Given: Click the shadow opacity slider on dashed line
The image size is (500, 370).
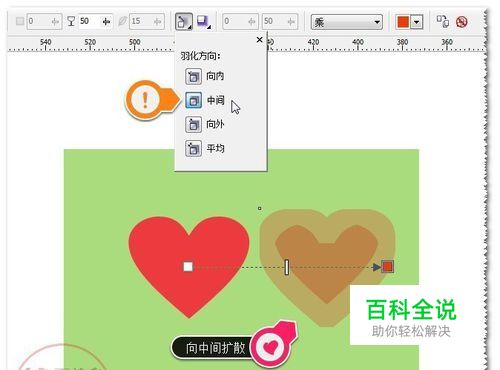Looking at the screenshot, I should [287, 267].
